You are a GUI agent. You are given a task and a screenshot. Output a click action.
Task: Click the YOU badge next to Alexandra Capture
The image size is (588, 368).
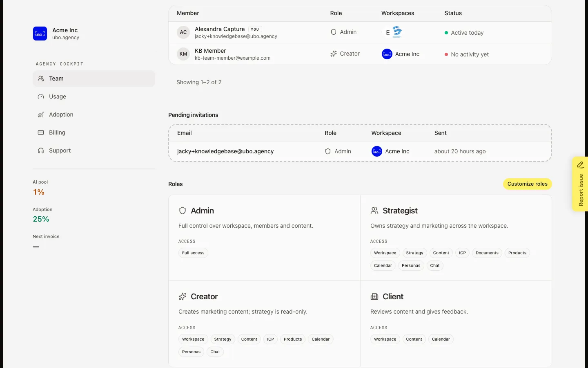tap(255, 29)
